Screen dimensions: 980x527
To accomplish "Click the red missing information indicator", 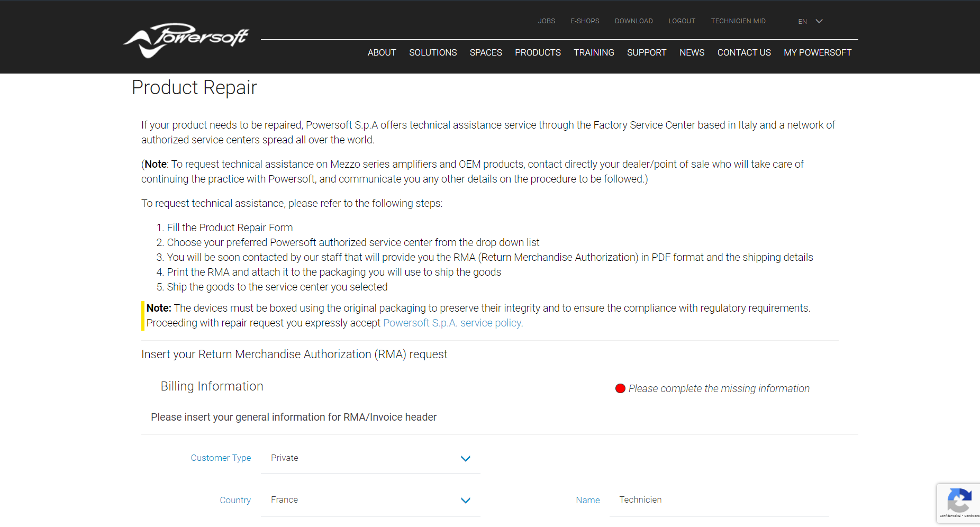I will (620, 388).
